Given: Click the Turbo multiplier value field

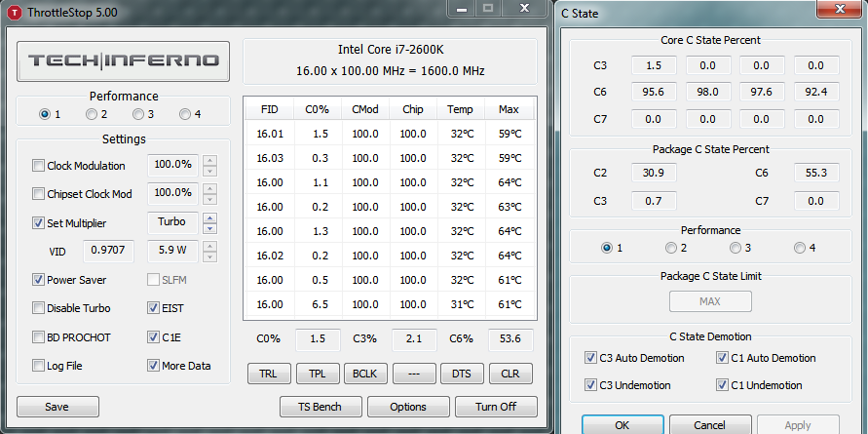Looking at the screenshot, I should point(172,221).
